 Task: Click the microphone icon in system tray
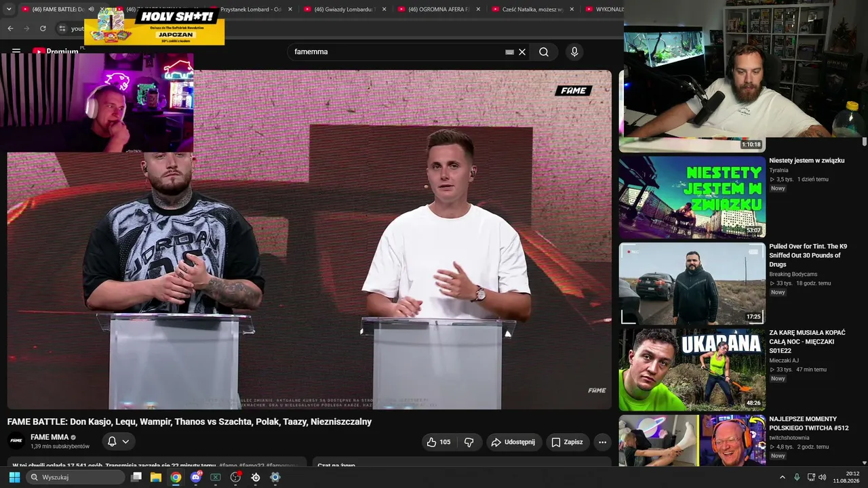[797, 477]
